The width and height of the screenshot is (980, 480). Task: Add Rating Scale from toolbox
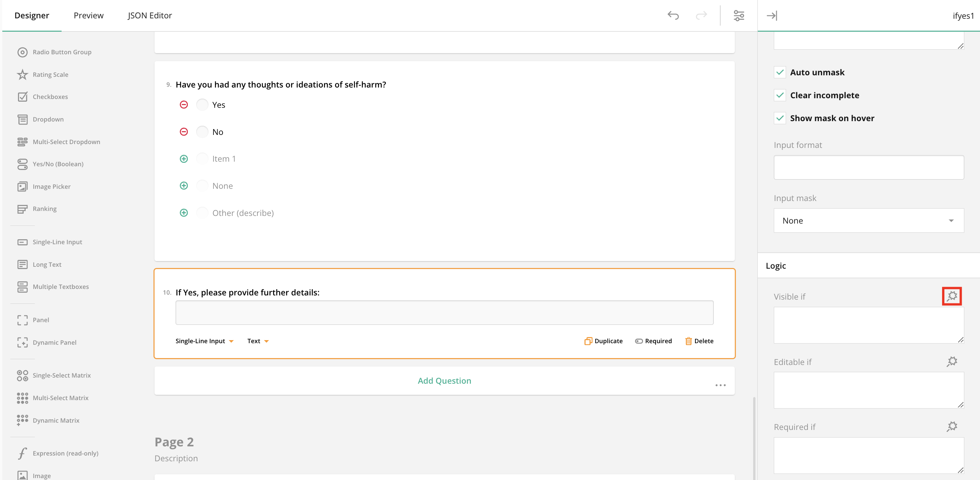click(50, 75)
